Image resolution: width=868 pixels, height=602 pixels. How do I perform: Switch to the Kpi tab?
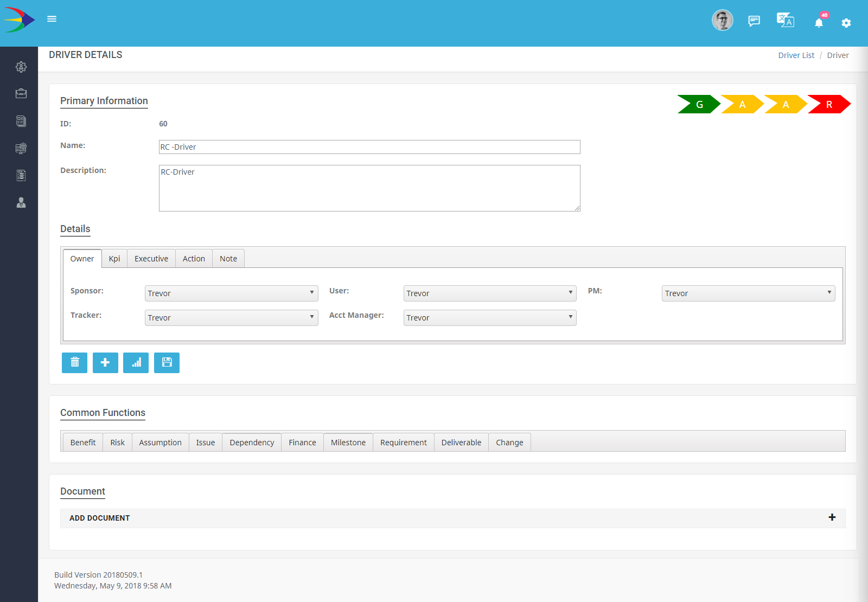(x=114, y=259)
